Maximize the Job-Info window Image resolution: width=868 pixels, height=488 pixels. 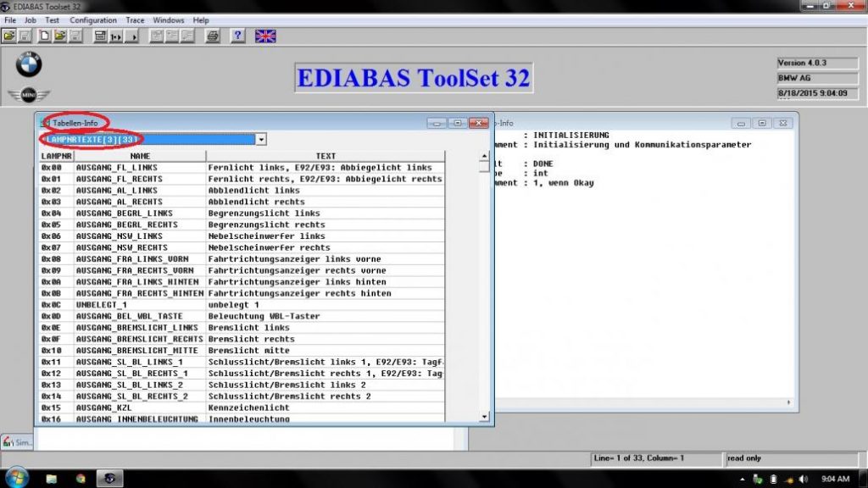762,123
